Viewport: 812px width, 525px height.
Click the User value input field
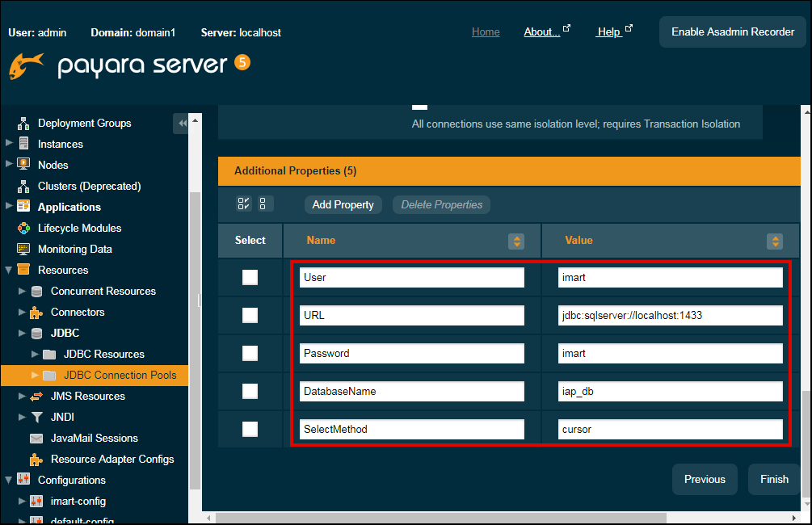pos(670,277)
